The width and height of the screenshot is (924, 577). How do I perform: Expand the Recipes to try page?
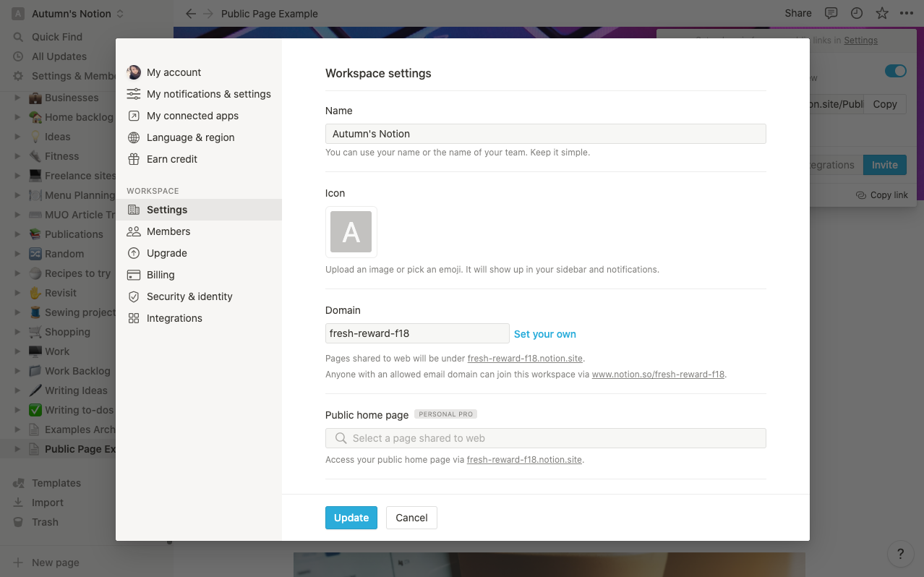click(x=17, y=273)
